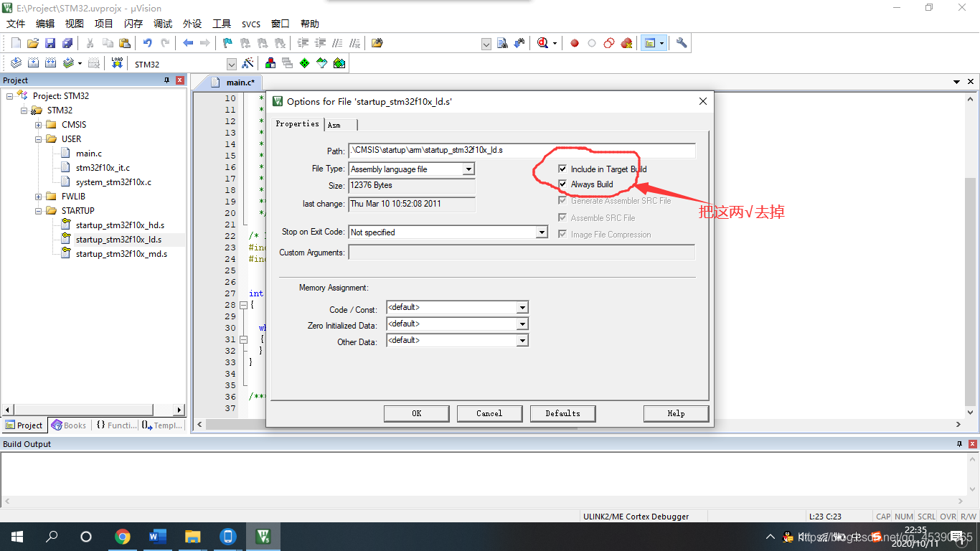Open Word from the Windows taskbar
Image resolution: width=980 pixels, height=551 pixels.
point(158,537)
